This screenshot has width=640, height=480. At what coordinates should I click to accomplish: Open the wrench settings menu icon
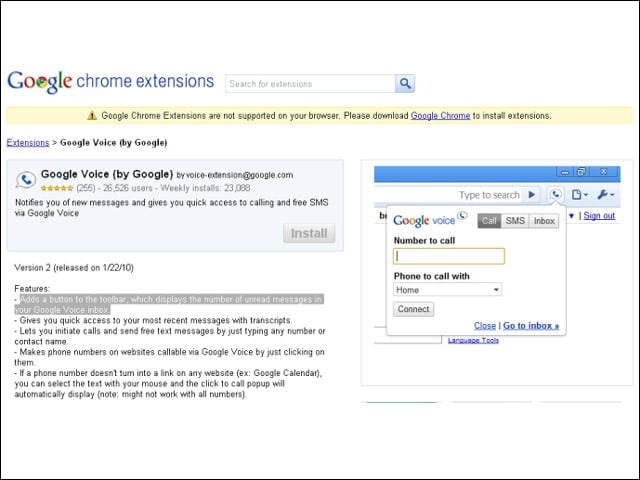point(606,195)
